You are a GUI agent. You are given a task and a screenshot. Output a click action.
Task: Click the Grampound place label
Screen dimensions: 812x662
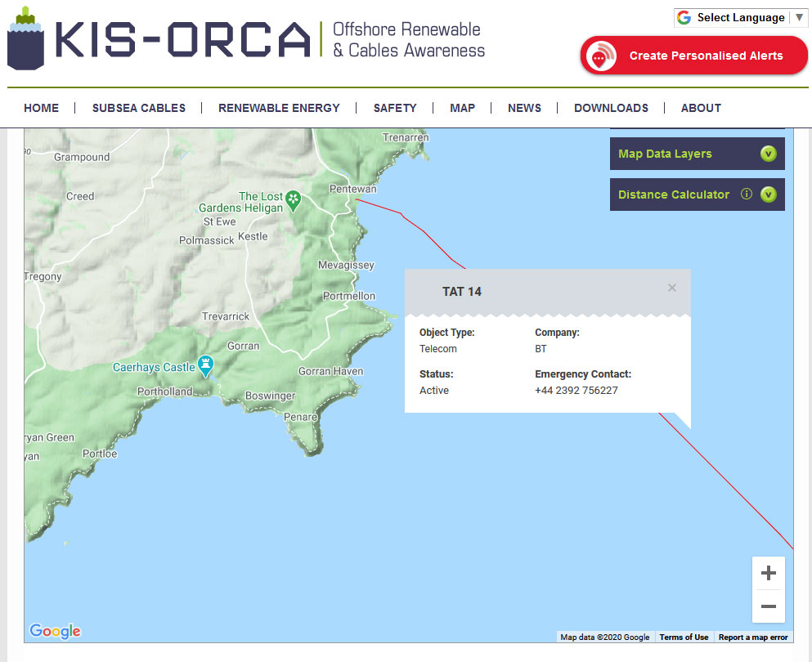tap(82, 157)
